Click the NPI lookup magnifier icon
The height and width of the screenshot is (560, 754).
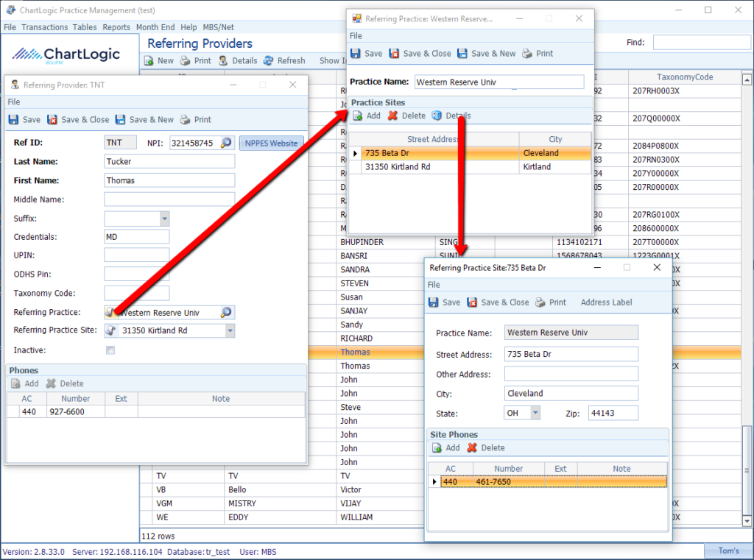(226, 143)
